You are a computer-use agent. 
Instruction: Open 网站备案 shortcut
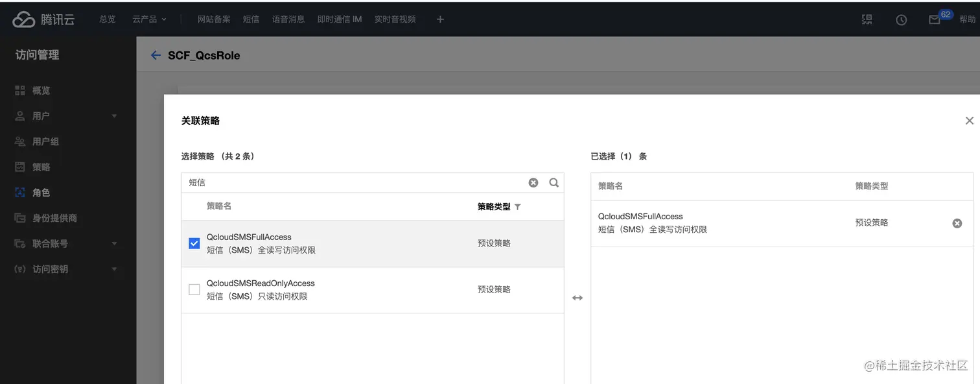click(x=214, y=19)
